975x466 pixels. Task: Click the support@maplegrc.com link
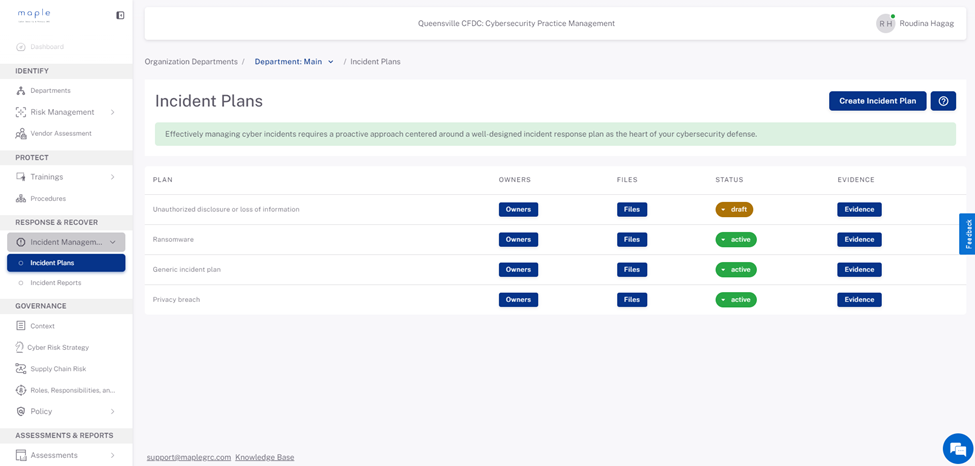click(x=189, y=457)
